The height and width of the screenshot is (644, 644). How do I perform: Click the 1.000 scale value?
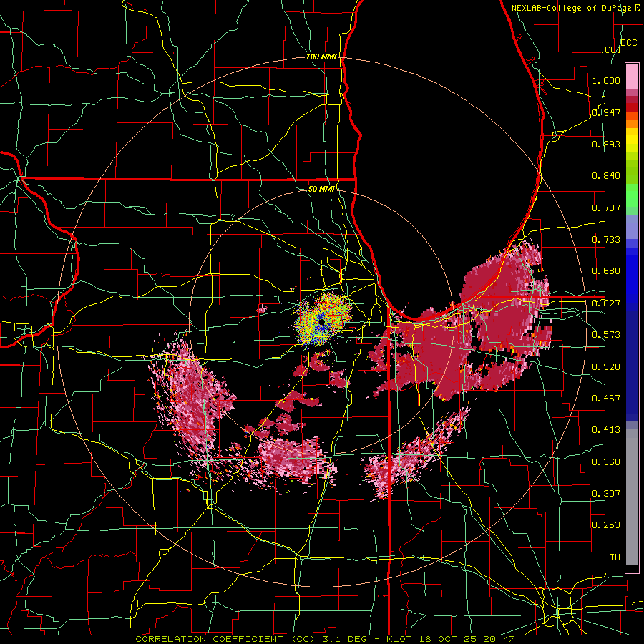pos(606,81)
